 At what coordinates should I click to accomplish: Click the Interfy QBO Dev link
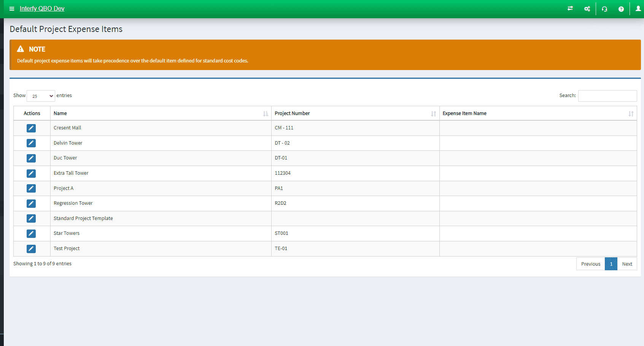(42, 9)
